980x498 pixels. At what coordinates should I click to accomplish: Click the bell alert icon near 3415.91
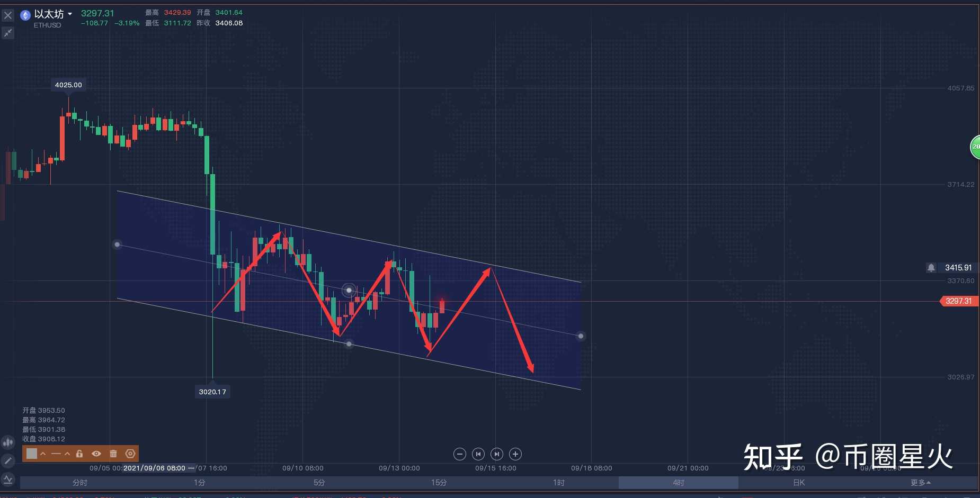click(x=931, y=268)
